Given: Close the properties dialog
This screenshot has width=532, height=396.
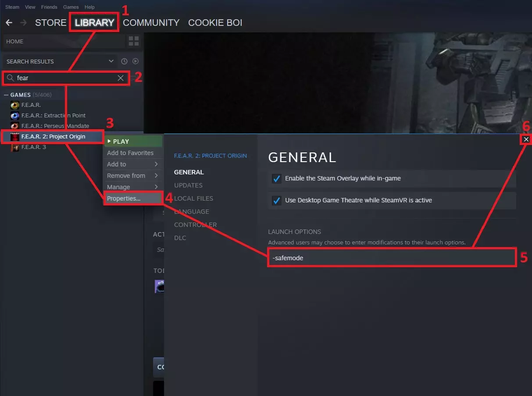Looking at the screenshot, I should click(x=526, y=139).
